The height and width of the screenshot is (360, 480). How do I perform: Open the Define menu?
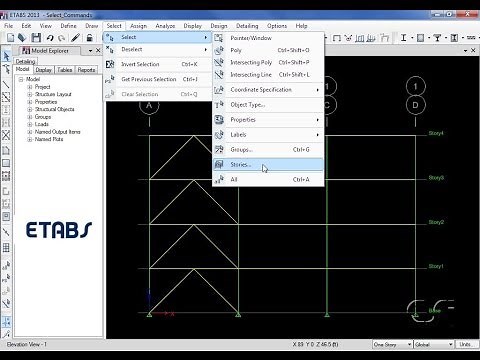(68, 26)
